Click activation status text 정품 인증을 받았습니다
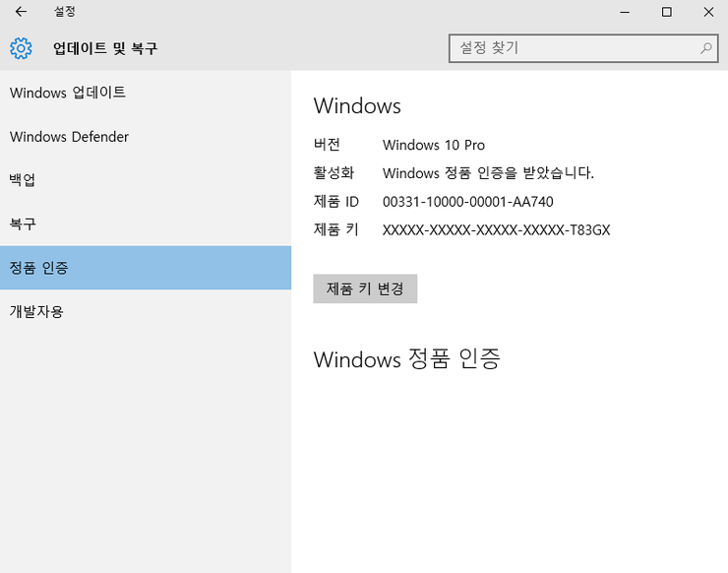728x573 pixels. click(x=488, y=173)
